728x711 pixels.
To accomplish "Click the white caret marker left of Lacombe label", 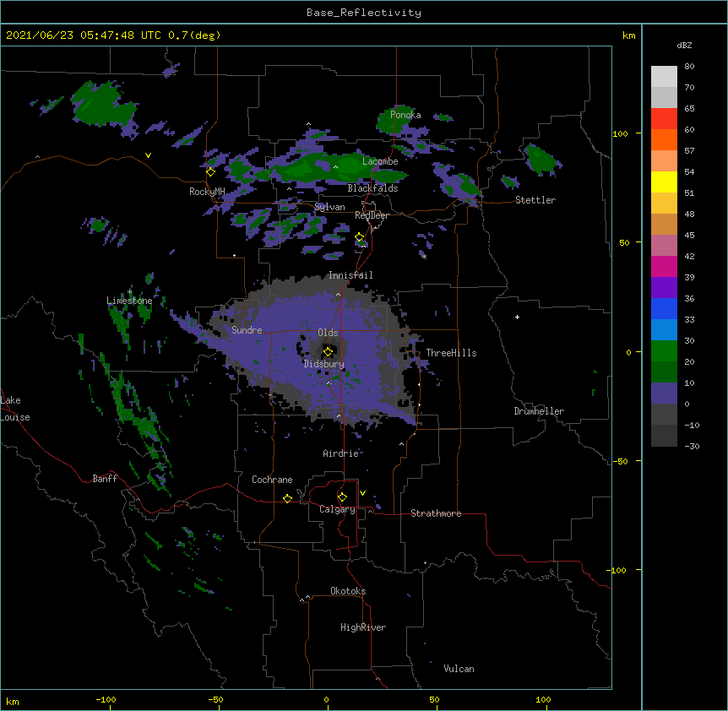I will click(335, 167).
